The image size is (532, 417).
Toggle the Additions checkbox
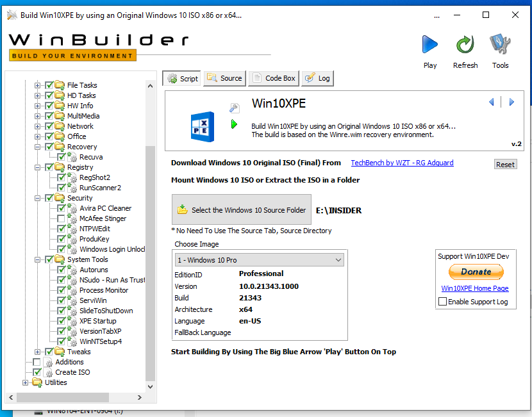point(37,362)
